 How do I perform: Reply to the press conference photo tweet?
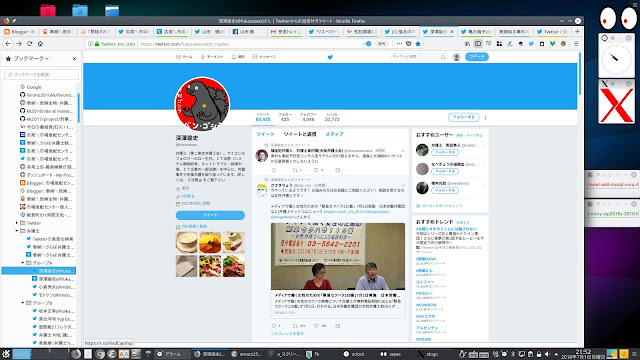click(274, 326)
